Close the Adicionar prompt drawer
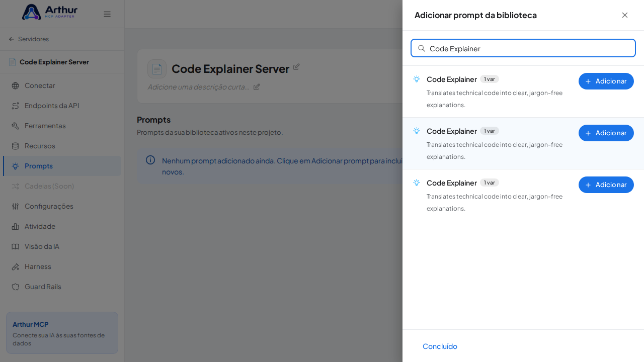The height and width of the screenshot is (362, 644). pos(625,15)
